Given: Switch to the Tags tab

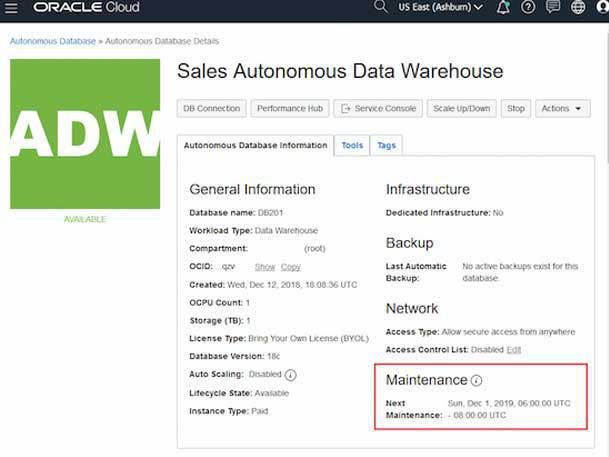Looking at the screenshot, I should pyautogui.click(x=386, y=145).
